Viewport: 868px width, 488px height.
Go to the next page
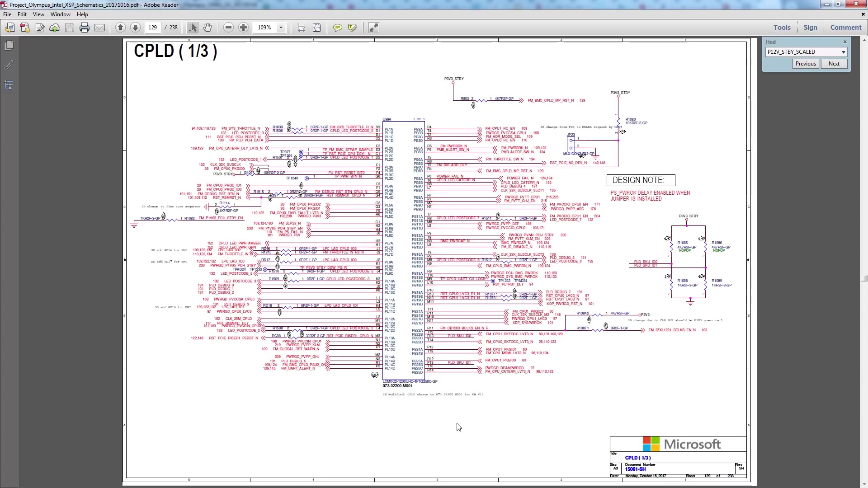[x=135, y=28]
